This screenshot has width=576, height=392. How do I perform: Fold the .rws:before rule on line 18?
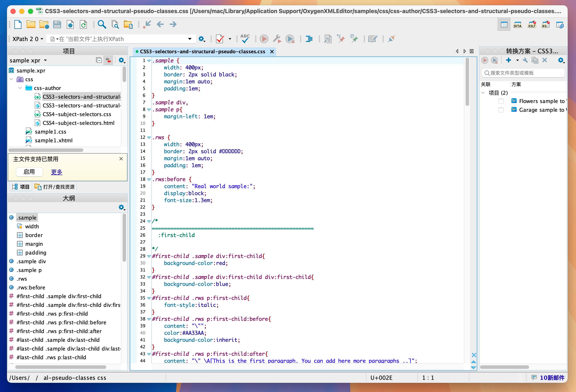149,179
